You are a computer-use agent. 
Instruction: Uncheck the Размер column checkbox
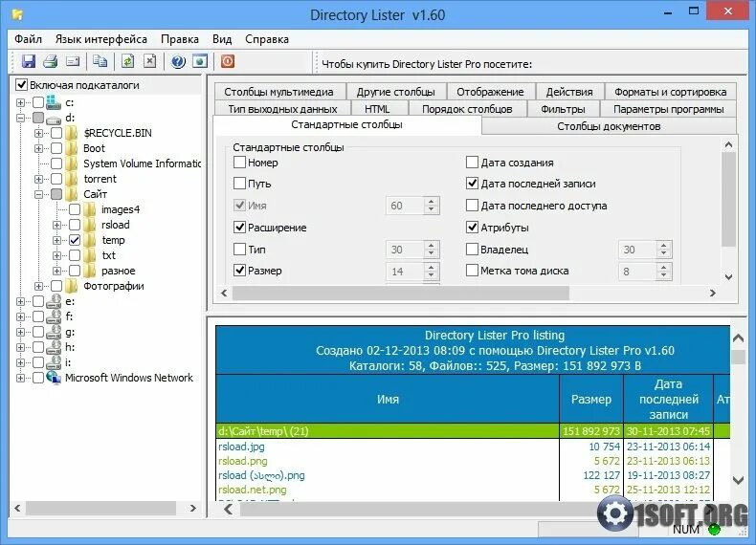239,271
